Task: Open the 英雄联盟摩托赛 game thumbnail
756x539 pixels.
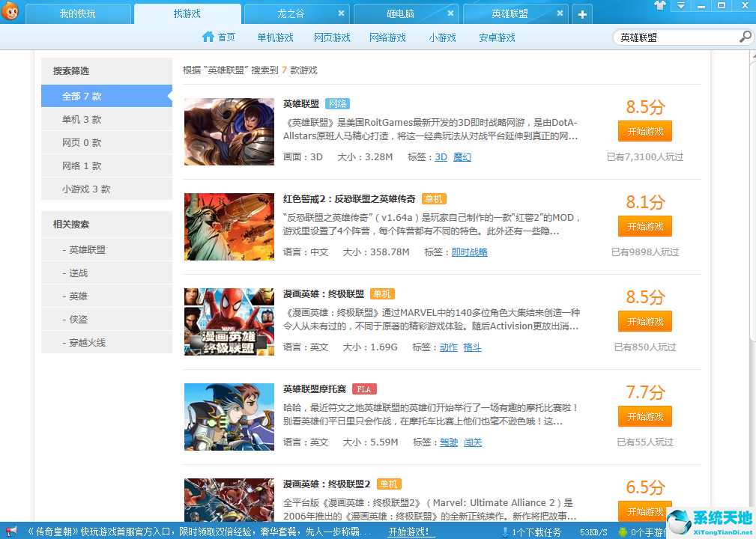Action: (229, 417)
